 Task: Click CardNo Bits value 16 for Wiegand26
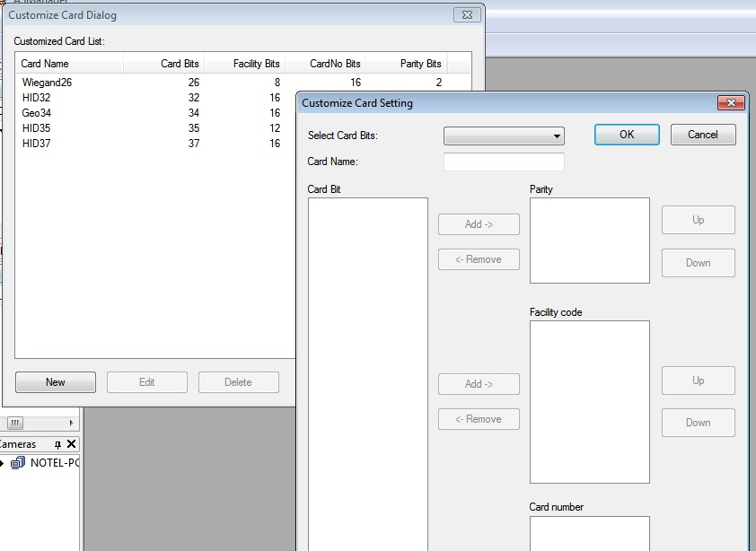coord(356,83)
